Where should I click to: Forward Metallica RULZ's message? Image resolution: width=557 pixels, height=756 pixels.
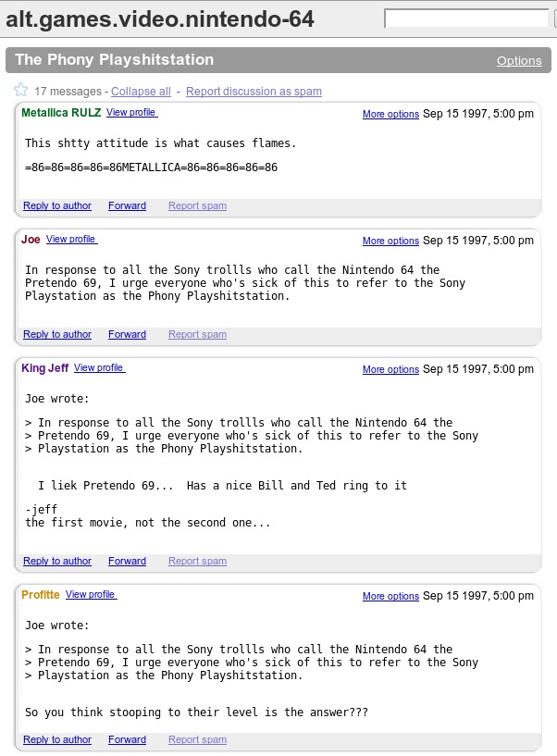pos(128,205)
